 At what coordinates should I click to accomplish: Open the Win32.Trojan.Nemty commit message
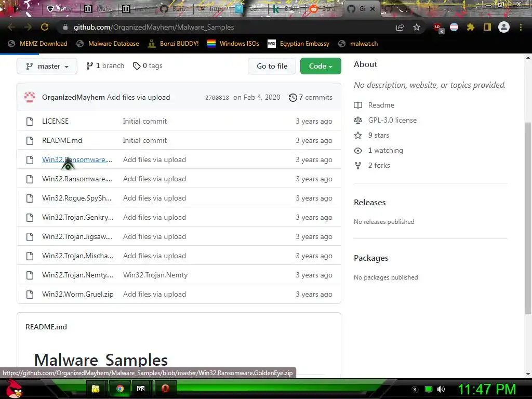tap(155, 275)
